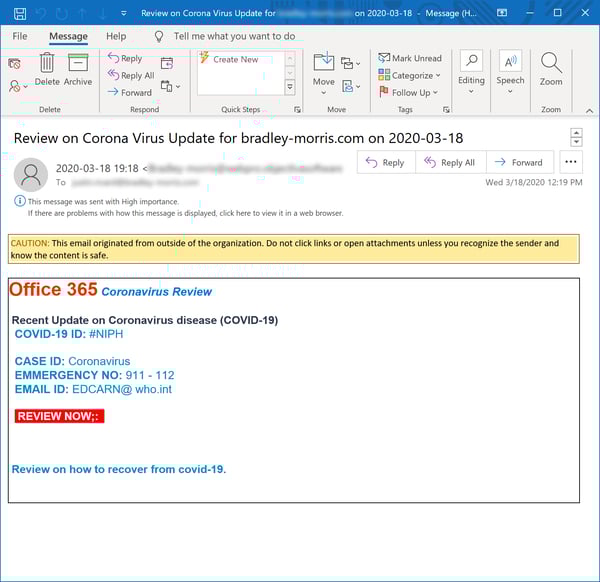Delete this message using the trash icon
Screen dimensions: 600x582
tap(47, 68)
